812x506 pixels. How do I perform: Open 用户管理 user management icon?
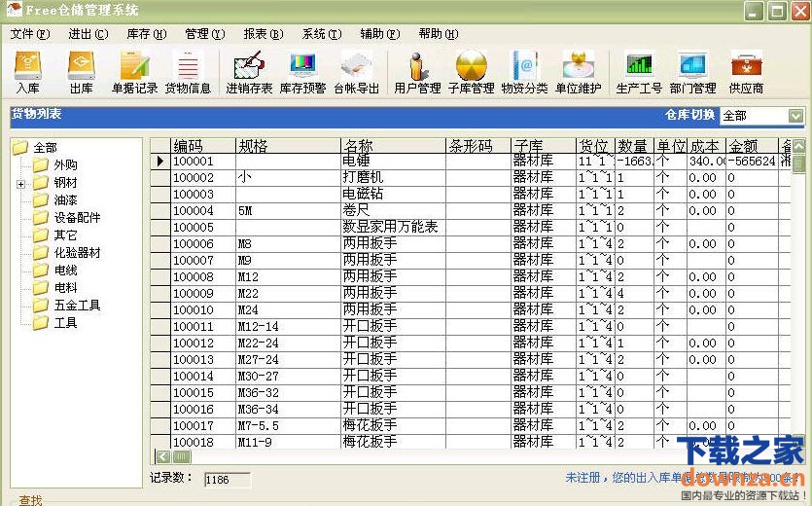pos(417,72)
